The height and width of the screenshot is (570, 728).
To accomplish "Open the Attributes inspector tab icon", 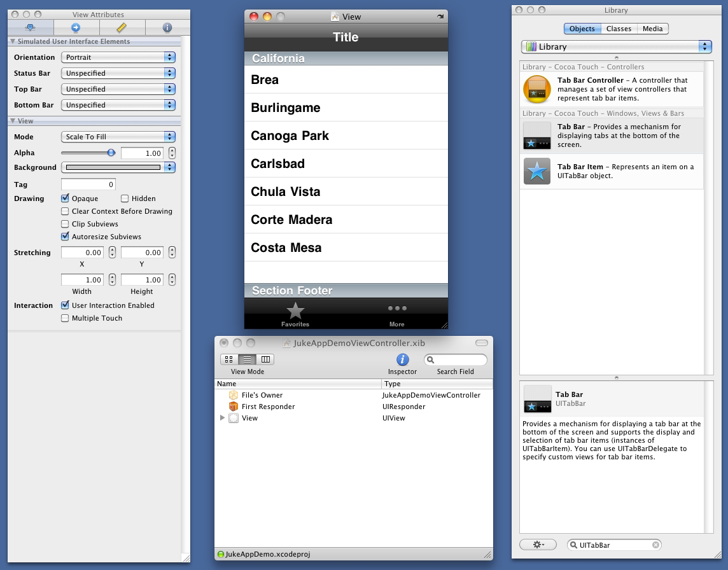I will (30, 27).
